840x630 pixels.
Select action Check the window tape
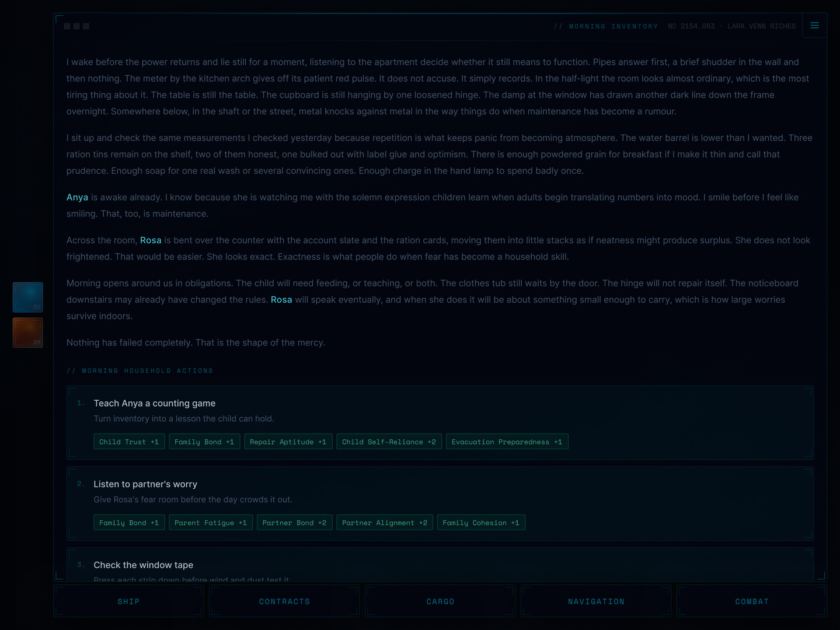(440, 565)
